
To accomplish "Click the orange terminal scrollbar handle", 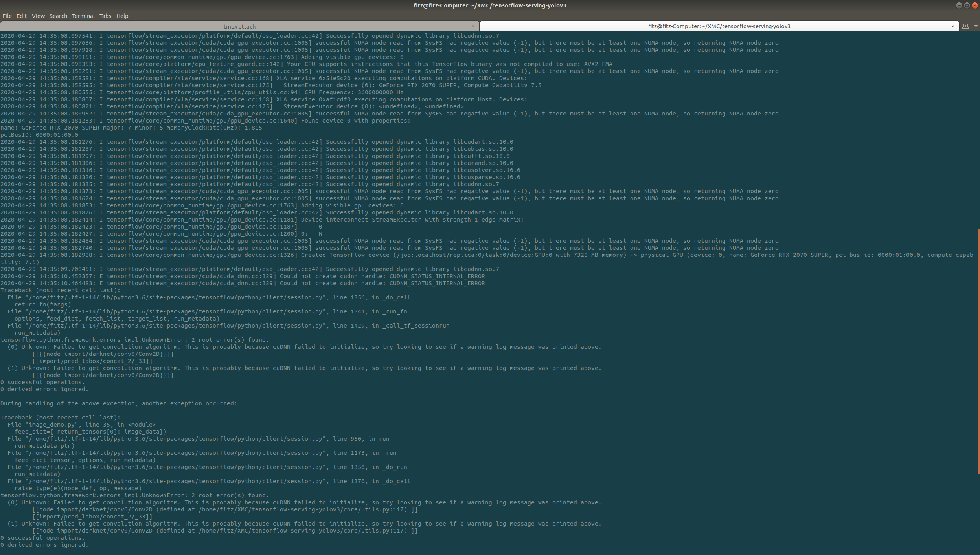I will 978,352.
